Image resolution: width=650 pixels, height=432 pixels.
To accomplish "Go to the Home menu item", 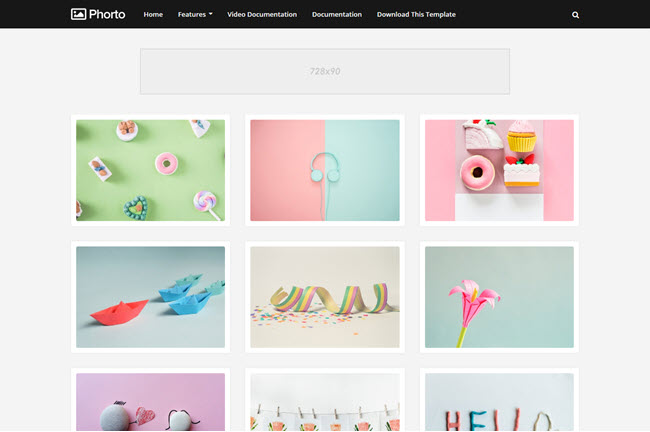I will pos(153,14).
